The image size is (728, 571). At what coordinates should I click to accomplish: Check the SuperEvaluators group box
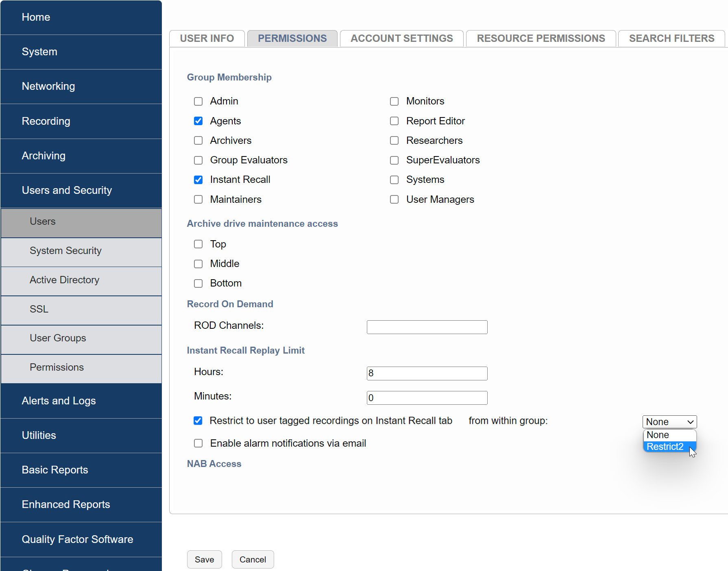pyautogui.click(x=394, y=160)
